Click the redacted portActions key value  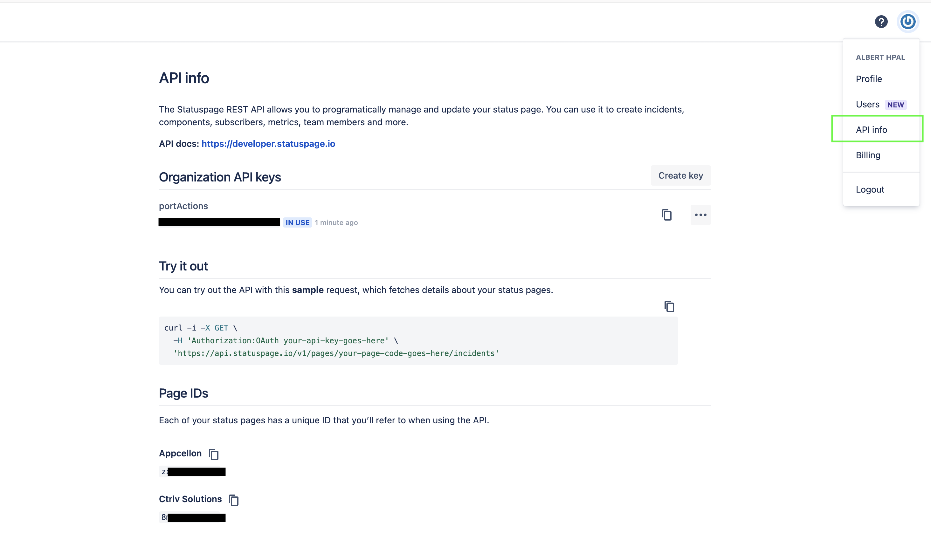[219, 222]
